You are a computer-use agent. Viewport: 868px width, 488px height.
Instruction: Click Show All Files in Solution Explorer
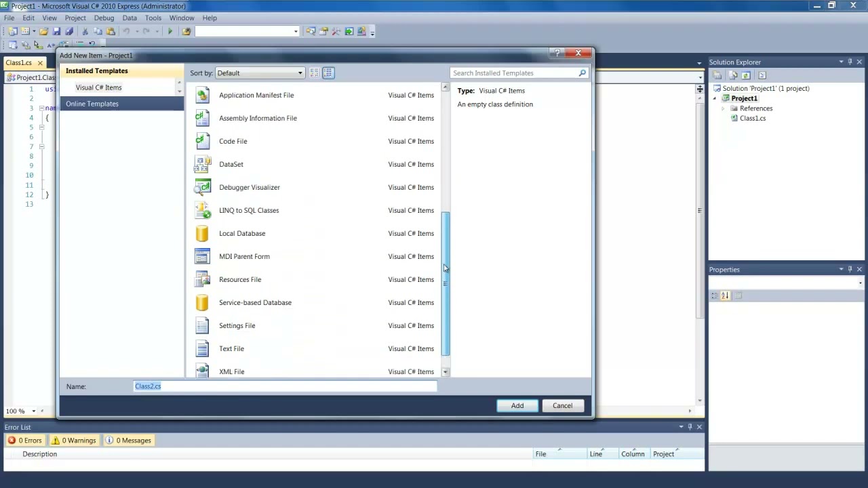[x=733, y=75]
